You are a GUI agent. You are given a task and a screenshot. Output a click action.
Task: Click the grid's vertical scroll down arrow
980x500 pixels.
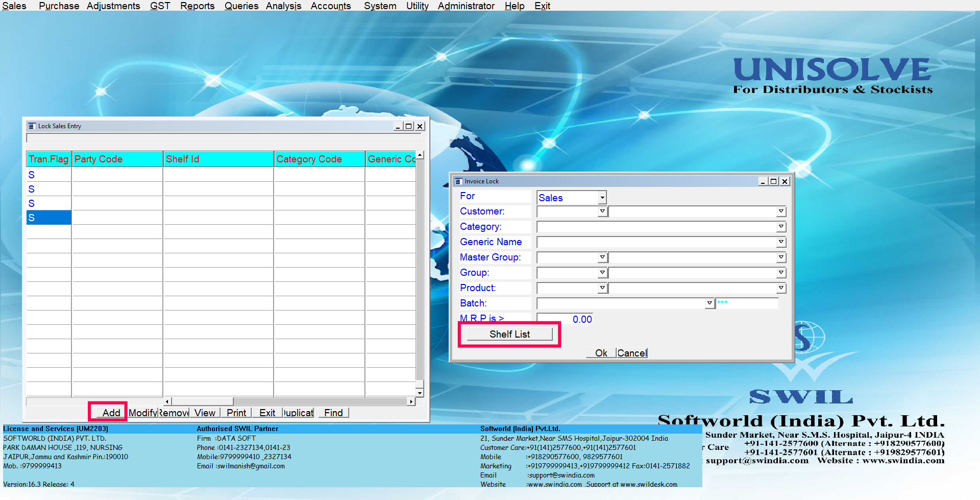[420, 393]
